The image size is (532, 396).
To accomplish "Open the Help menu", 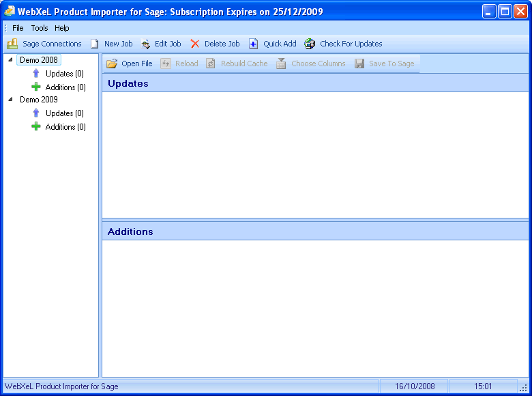I will 62,28.
